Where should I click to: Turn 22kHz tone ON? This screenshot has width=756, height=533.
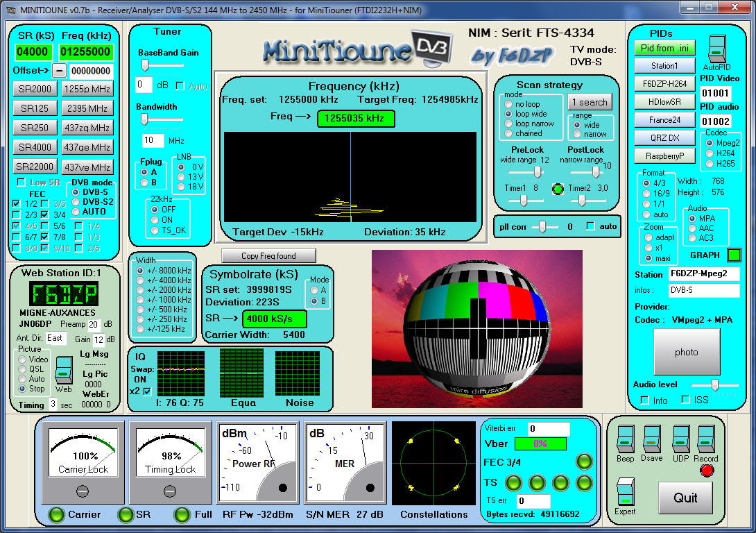(x=155, y=220)
